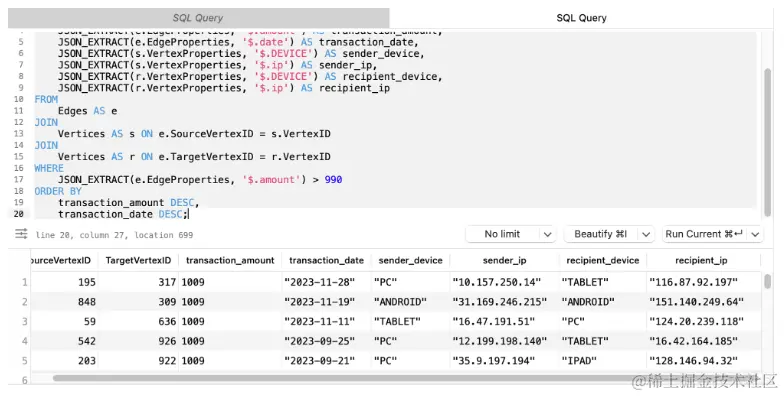Screen dimensions: 784x396
Task: Click line number 20 in gutter
Action: [x=18, y=214]
